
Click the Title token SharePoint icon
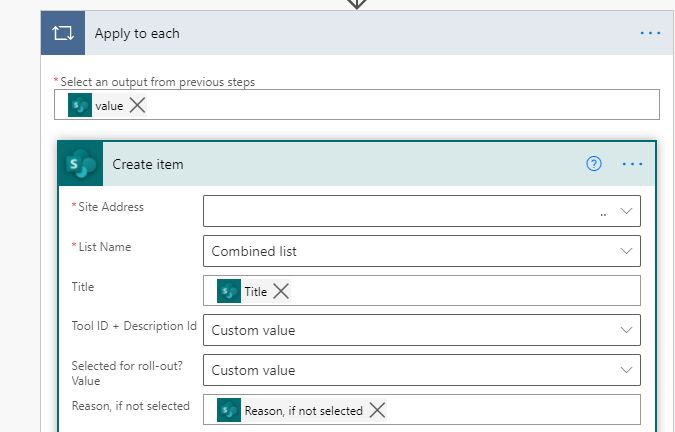tap(229, 291)
